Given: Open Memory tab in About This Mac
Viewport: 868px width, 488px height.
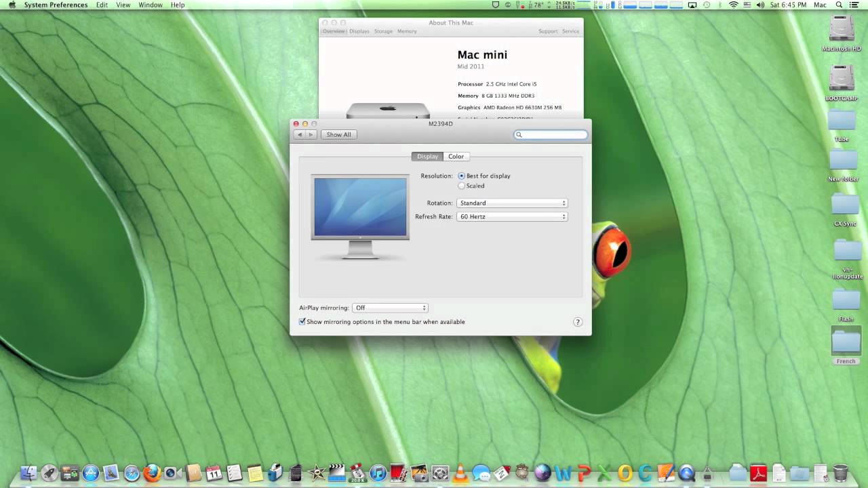Looking at the screenshot, I should point(407,31).
